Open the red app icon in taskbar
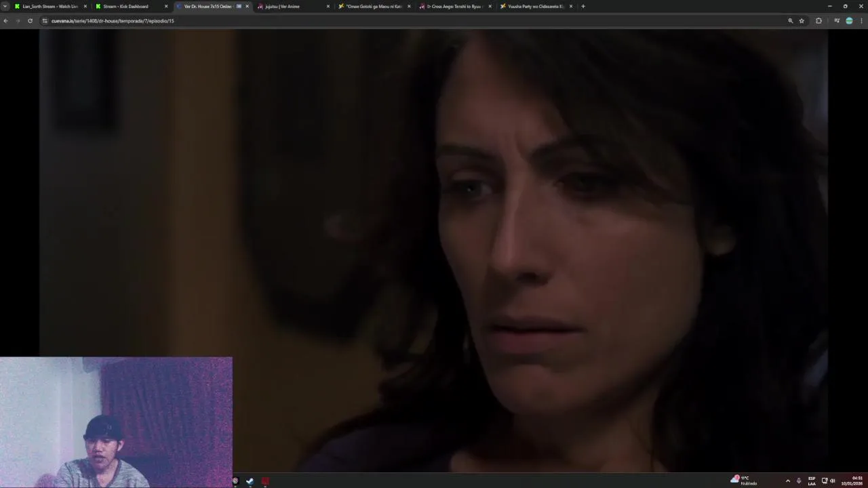 [265, 481]
